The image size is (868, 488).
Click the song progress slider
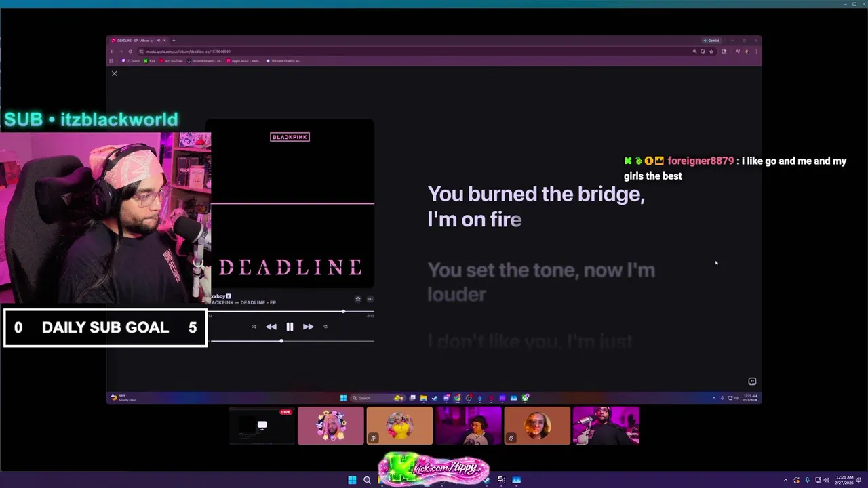[x=292, y=312]
